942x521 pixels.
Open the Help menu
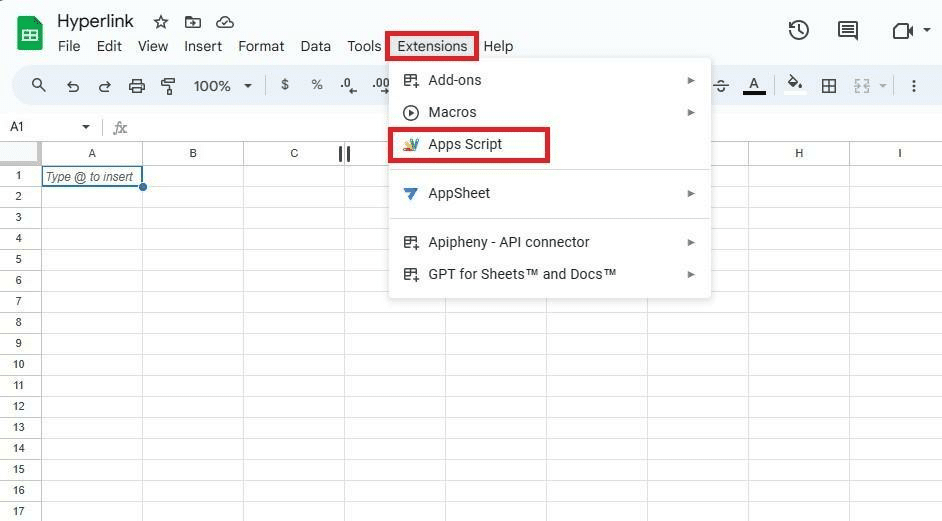pyautogui.click(x=498, y=46)
